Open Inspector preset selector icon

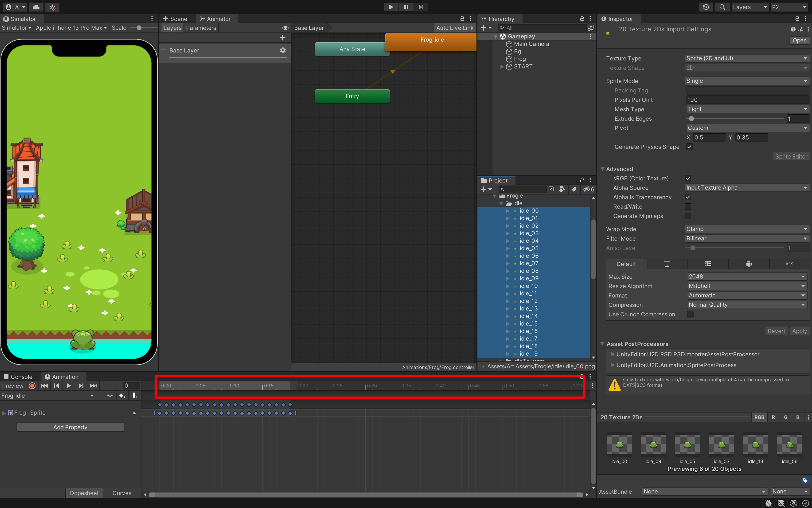(801, 30)
